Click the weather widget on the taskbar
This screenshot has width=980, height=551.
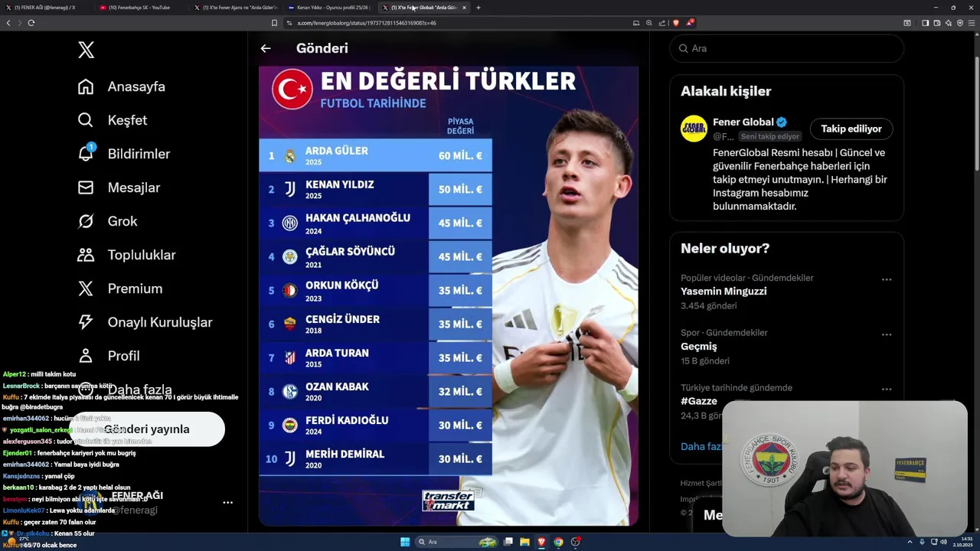click(19, 541)
